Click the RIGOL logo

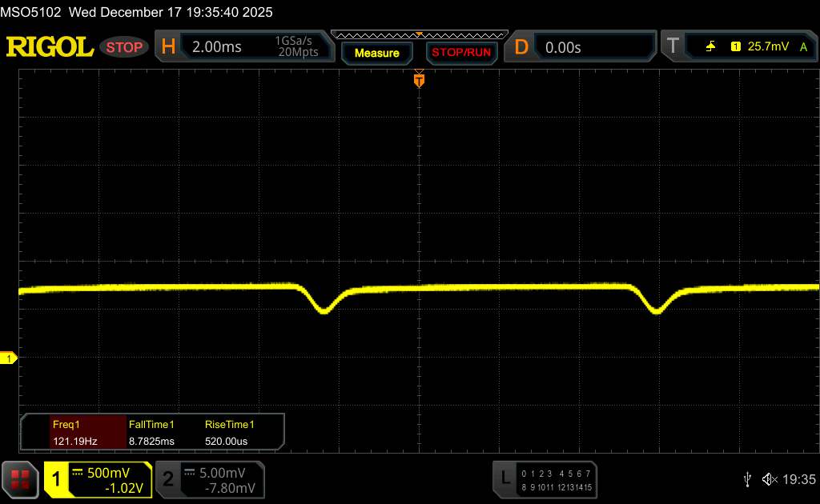[50, 47]
